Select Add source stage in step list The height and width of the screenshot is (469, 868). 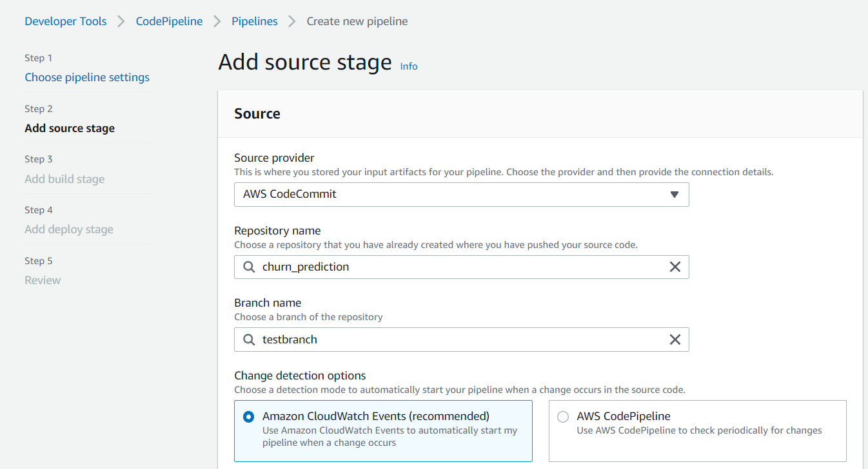point(70,128)
